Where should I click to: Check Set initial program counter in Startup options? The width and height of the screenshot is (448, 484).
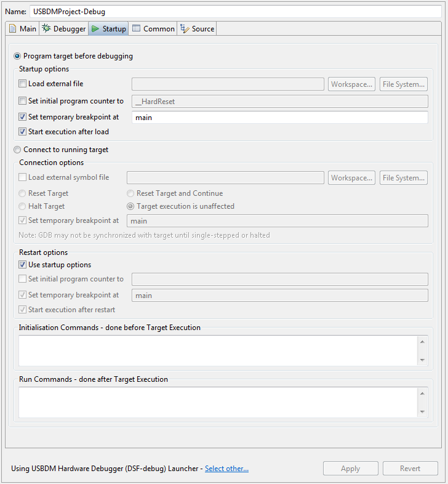coord(23,101)
